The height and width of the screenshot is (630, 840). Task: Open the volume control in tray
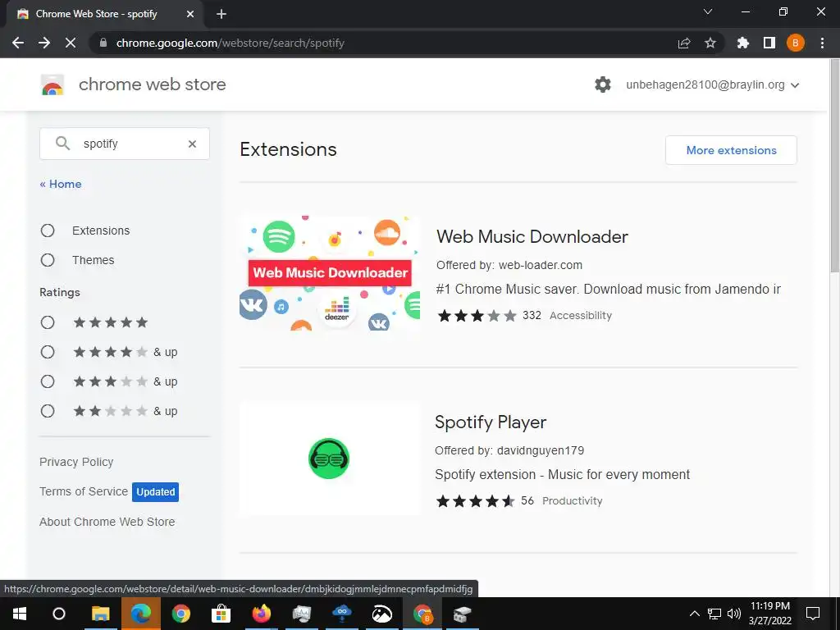pos(734,614)
